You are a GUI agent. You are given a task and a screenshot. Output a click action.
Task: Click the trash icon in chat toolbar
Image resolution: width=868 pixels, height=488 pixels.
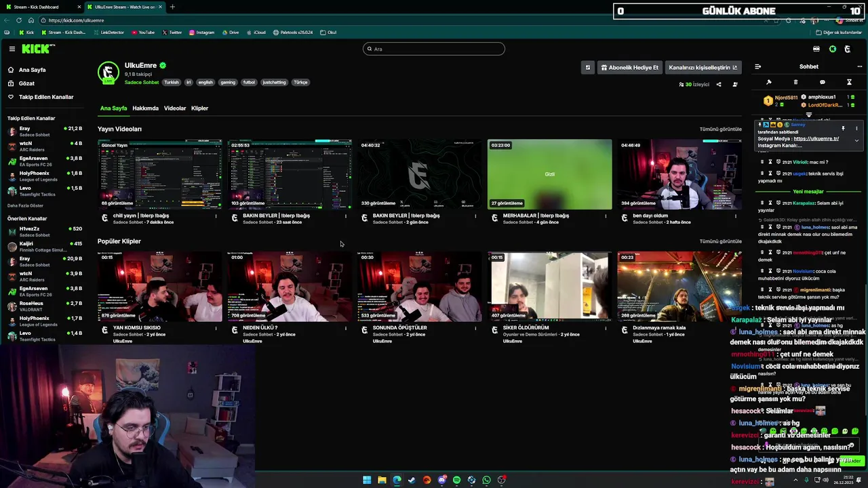[x=795, y=82]
